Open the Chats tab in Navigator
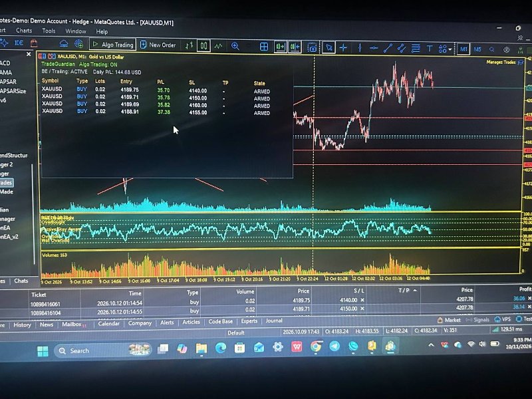Screen dimensions: 532x399 point(21,281)
